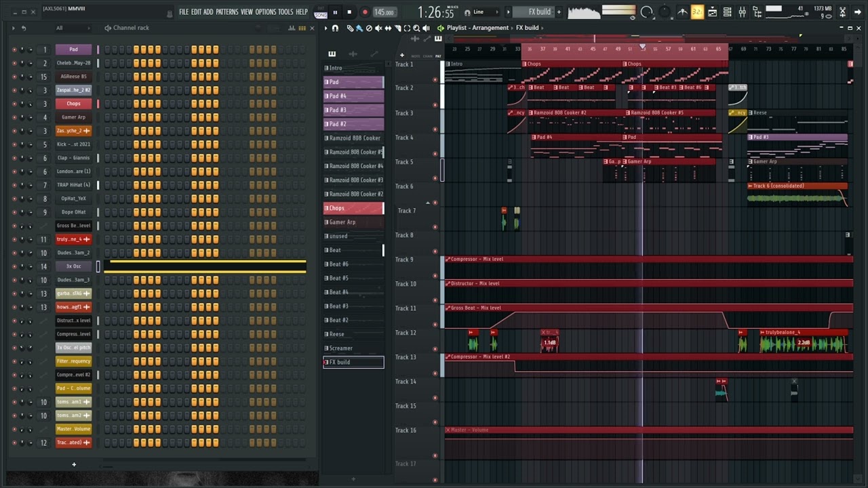Activate the Playback speaker tool in Playlist
The width and height of the screenshot is (868, 488).
[x=426, y=28]
